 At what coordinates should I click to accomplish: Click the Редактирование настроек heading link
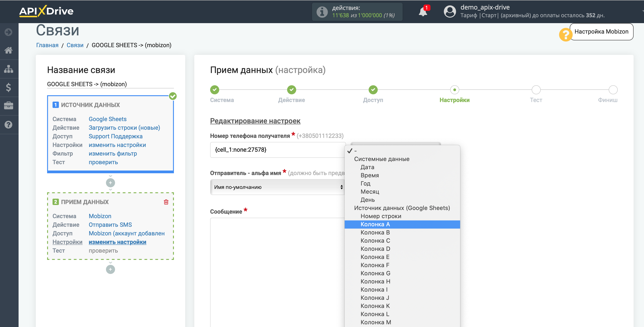pyautogui.click(x=255, y=121)
